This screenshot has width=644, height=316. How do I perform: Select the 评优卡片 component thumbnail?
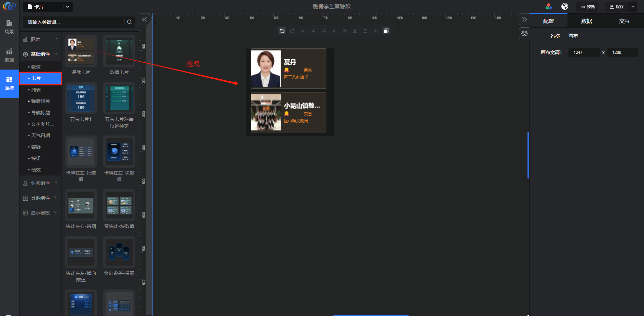pos(81,51)
